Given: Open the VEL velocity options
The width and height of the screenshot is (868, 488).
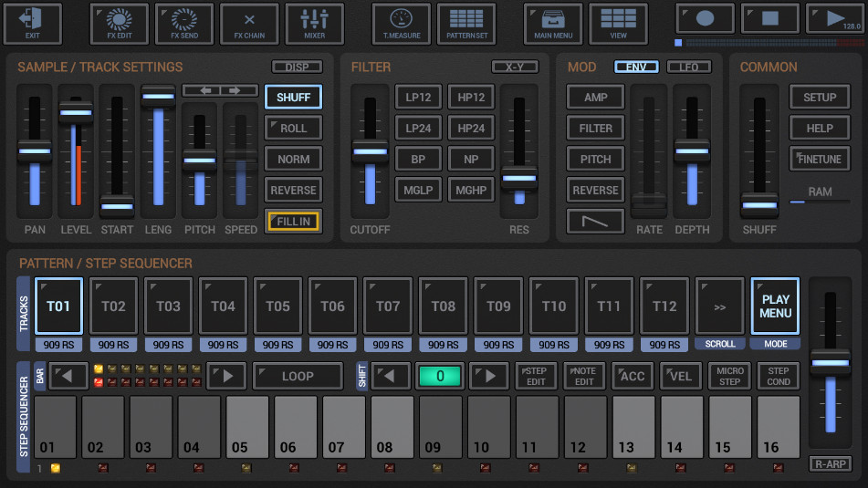Looking at the screenshot, I should [680, 376].
